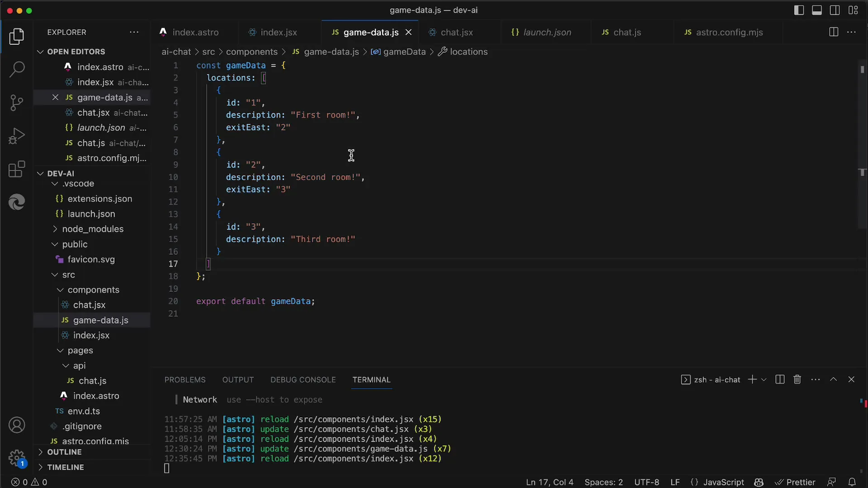
Task: Close the game-data.js editor tab
Action: click(x=408, y=32)
